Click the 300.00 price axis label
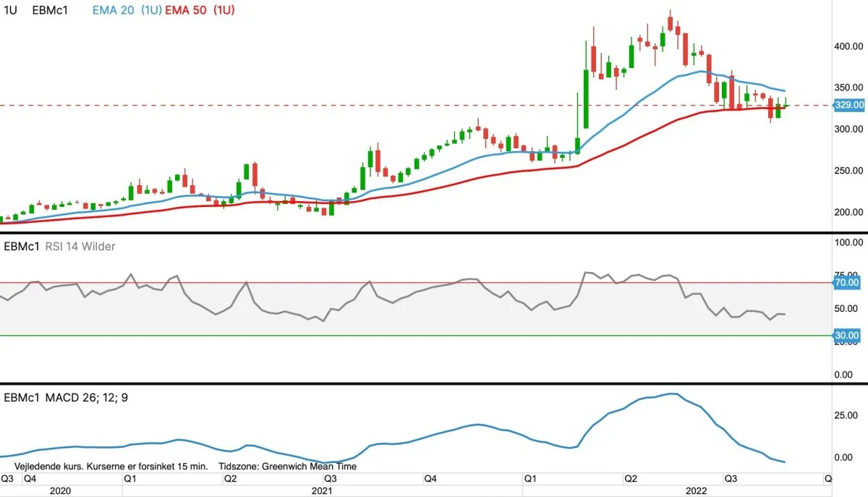This screenshot has width=868, height=497. point(849,129)
